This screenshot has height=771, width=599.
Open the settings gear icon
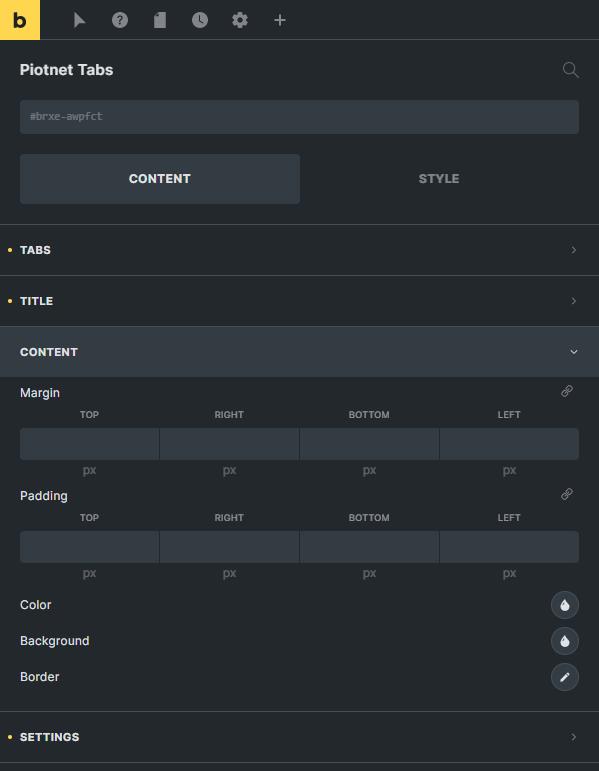click(x=240, y=20)
